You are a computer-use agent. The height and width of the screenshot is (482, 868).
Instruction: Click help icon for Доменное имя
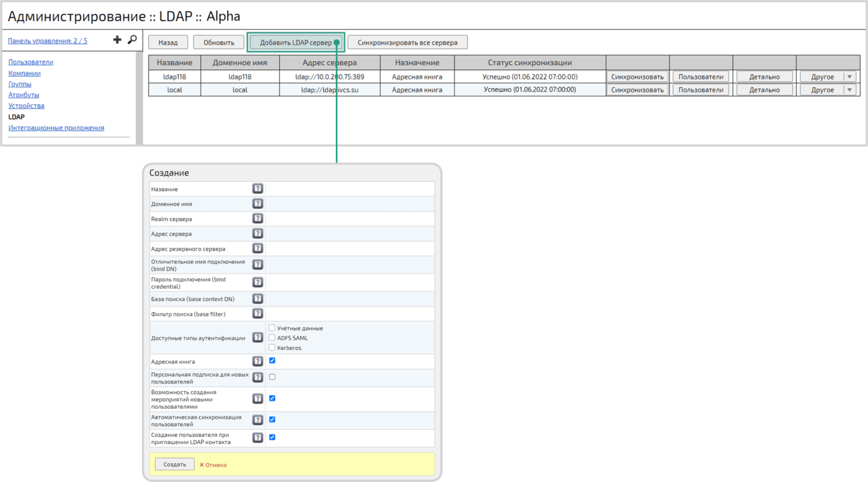[x=258, y=203]
